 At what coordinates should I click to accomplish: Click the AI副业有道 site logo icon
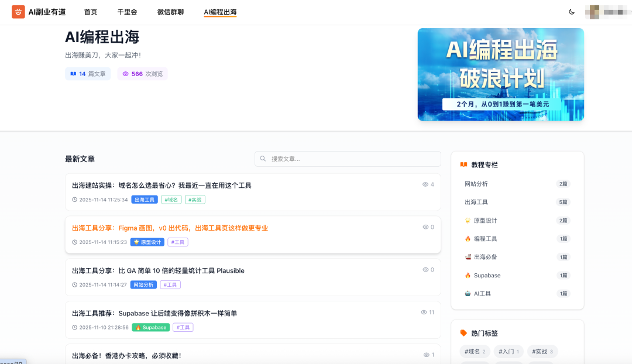coord(18,12)
